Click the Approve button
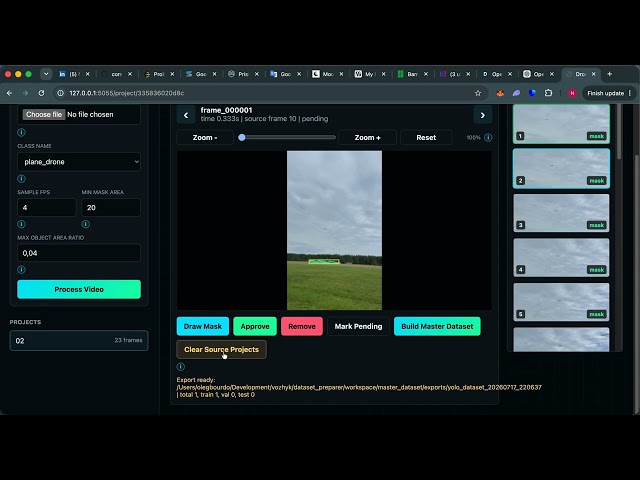Screen dimensions: 640x480 pos(255,327)
